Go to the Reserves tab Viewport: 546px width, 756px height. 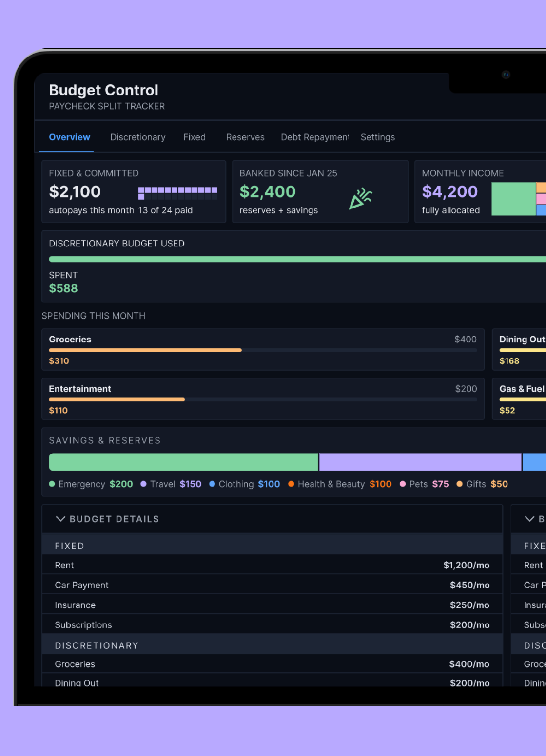(x=245, y=137)
